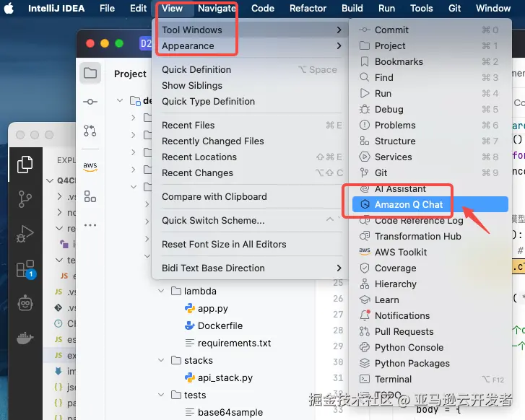The width and height of the screenshot is (525, 420).
Task: Click the Commit icon in IntelliJ left sidebar
Action: [90, 102]
